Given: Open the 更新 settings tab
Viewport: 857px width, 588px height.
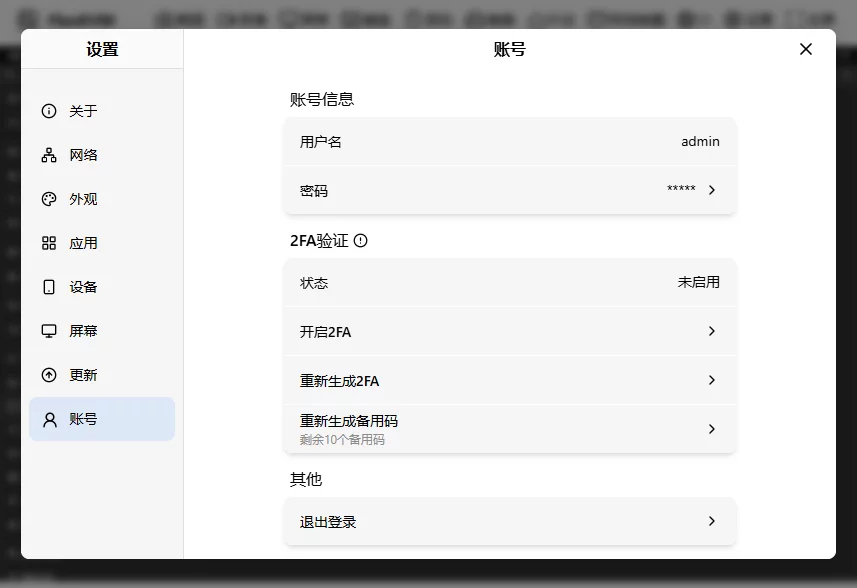Looking at the screenshot, I should tap(102, 375).
